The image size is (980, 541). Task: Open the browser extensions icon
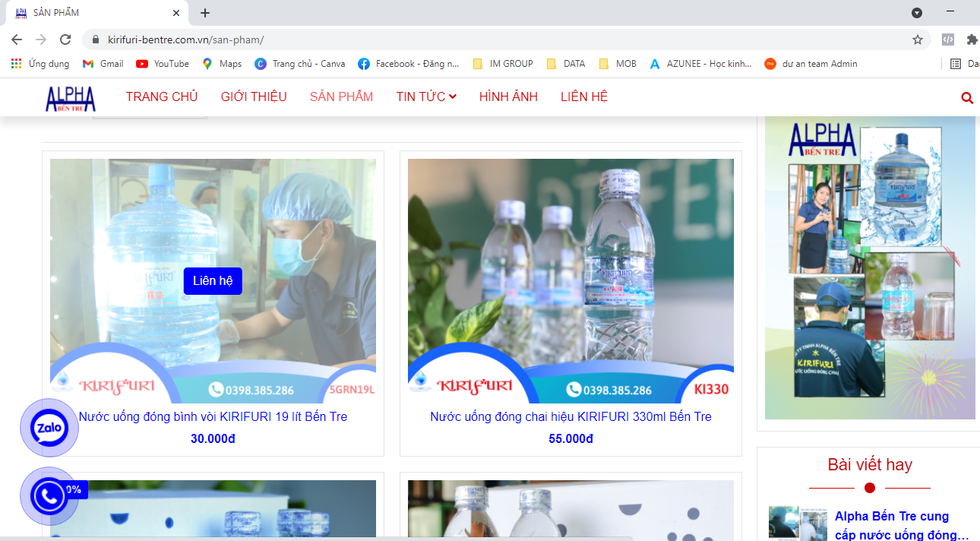pos(972,38)
